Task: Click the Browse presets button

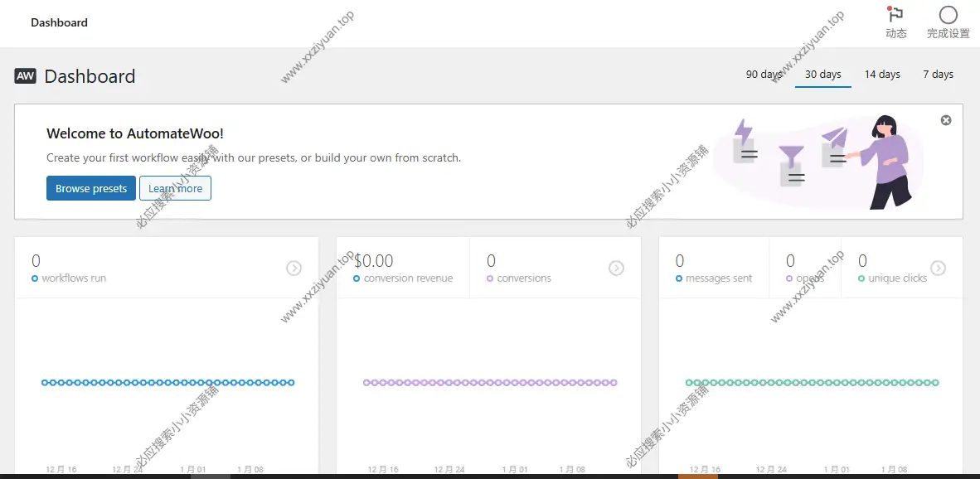Action: pyautogui.click(x=90, y=188)
